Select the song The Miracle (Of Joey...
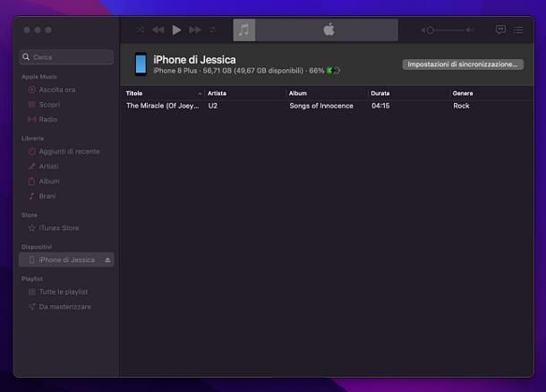This screenshot has height=392, width=546. (162, 106)
